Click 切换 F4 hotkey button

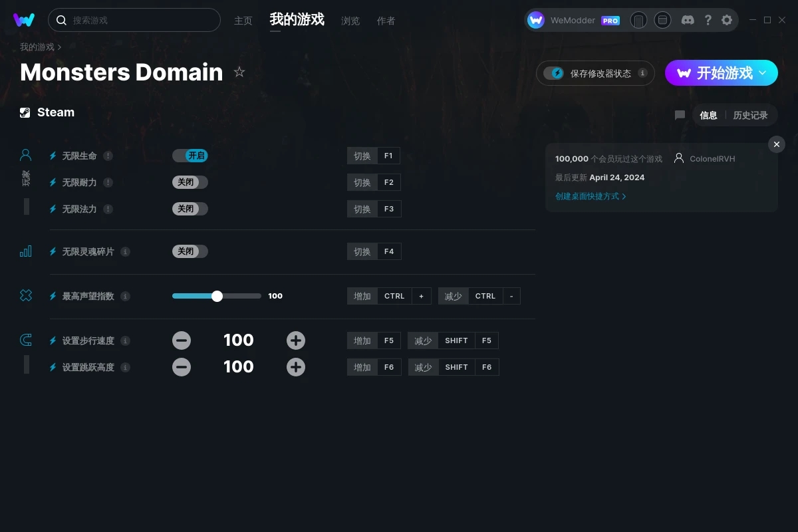(x=374, y=251)
